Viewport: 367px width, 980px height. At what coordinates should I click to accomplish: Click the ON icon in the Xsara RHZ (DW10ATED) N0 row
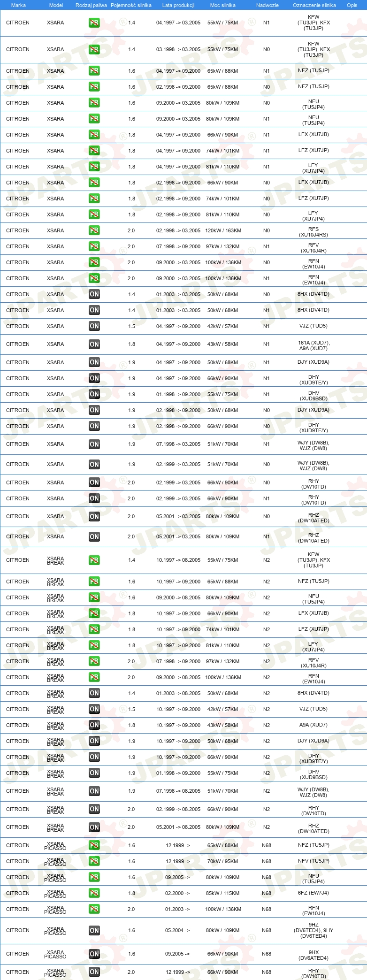coord(94,516)
